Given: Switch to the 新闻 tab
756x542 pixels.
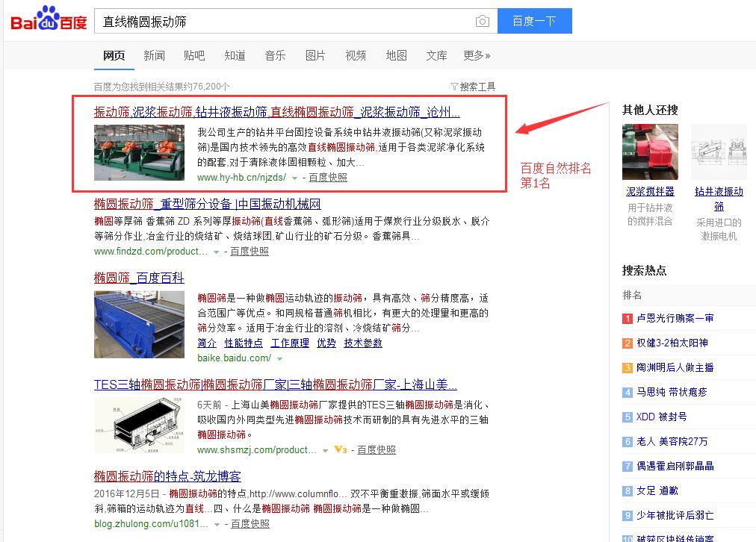Looking at the screenshot, I should 154,55.
